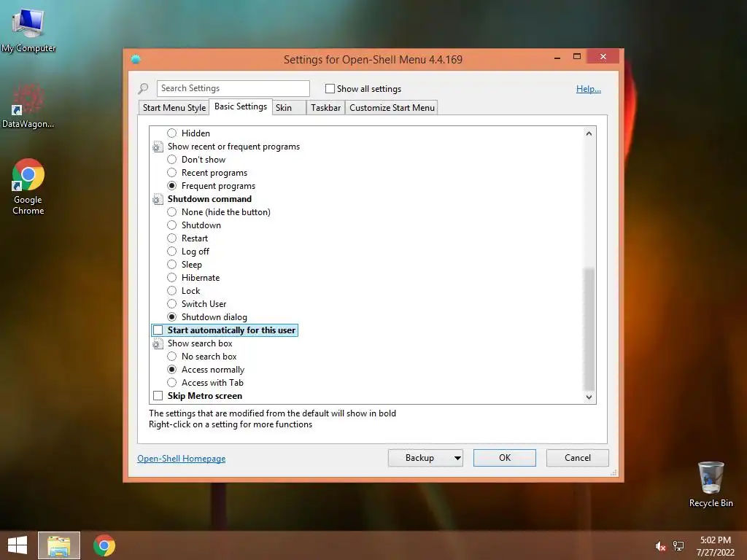This screenshot has height=560, width=747.
Task: Set shutdown command to Switch User
Action: coord(172,304)
